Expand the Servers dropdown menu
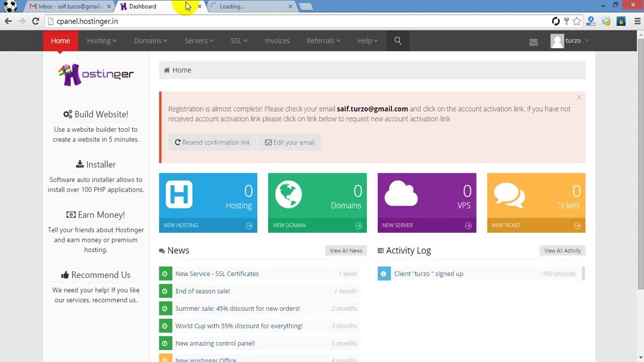The image size is (644, 362). [199, 41]
